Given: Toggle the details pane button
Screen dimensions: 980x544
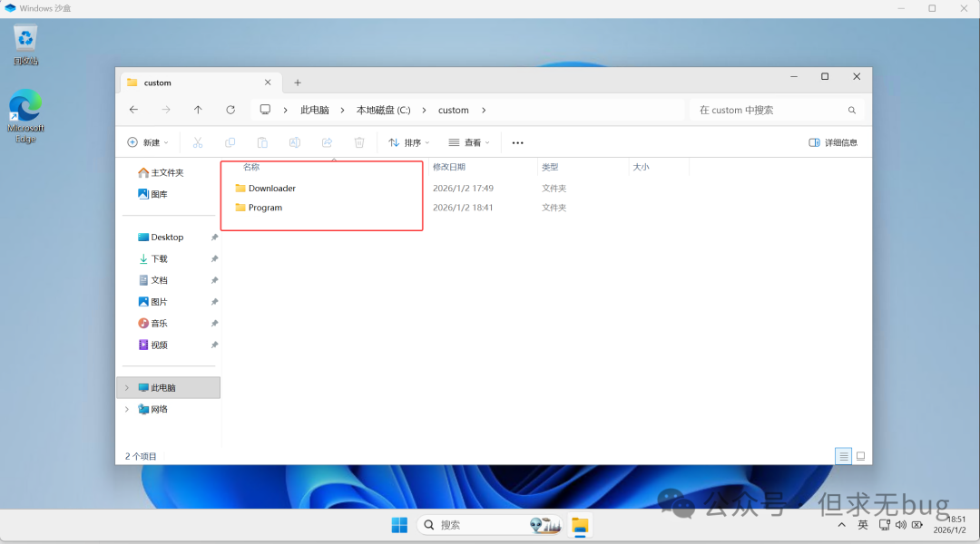Looking at the screenshot, I should tap(832, 142).
